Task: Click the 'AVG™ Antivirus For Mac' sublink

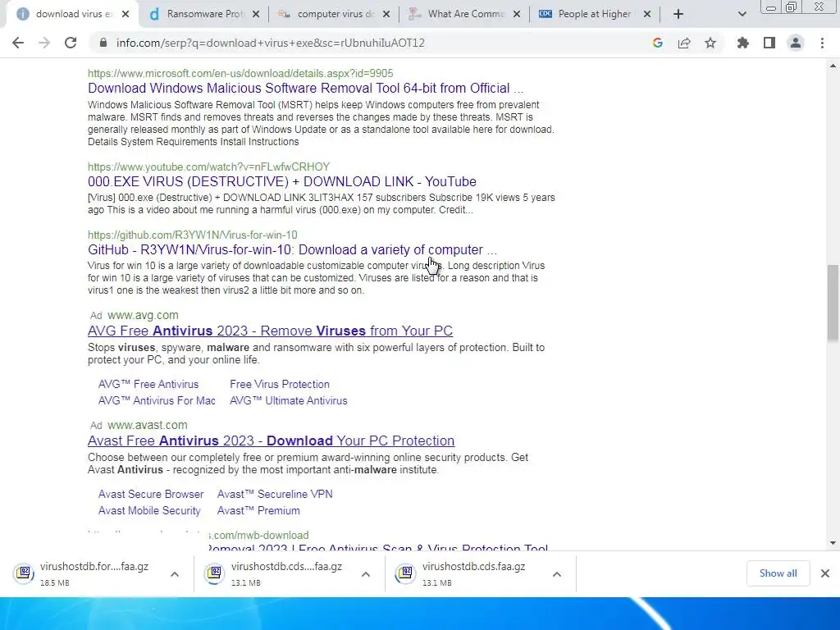Action: click(157, 400)
